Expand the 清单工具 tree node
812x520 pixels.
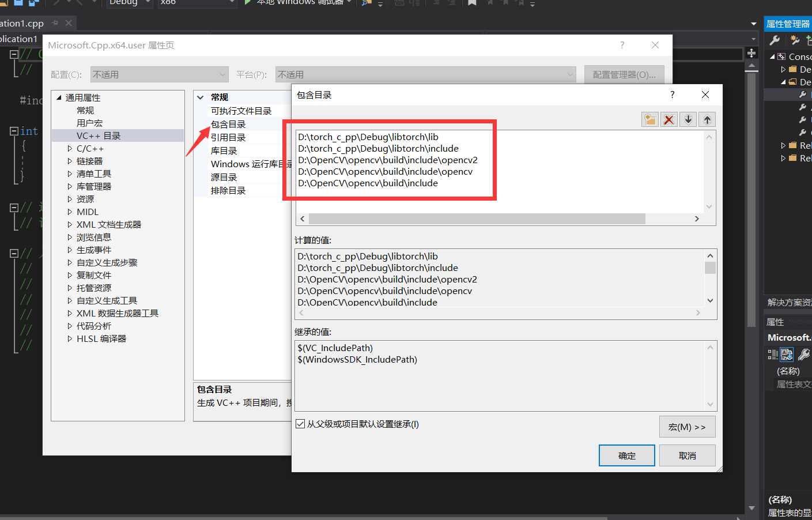(x=70, y=174)
